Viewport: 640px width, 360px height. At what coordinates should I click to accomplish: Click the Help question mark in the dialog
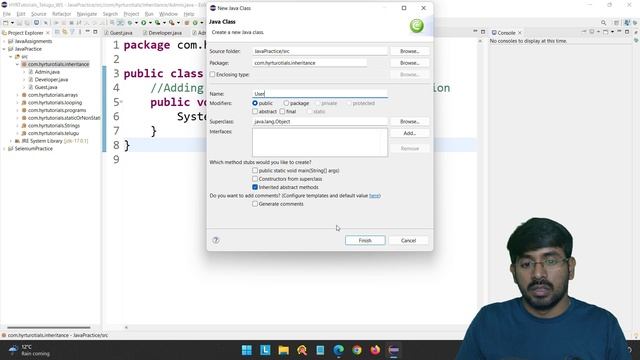pos(216,240)
